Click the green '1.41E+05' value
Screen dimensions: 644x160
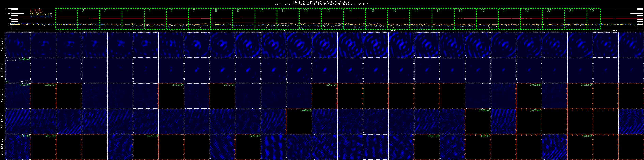25,136
